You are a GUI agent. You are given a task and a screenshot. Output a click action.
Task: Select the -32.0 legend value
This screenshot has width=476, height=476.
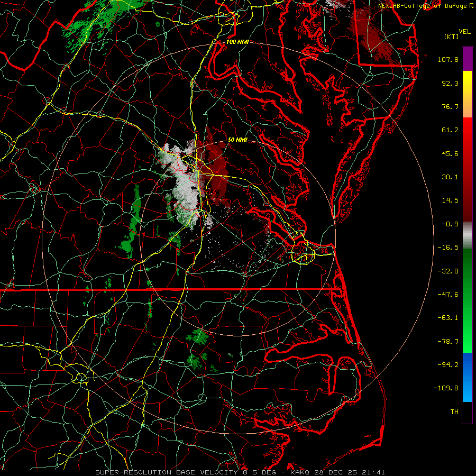click(448, 271)
